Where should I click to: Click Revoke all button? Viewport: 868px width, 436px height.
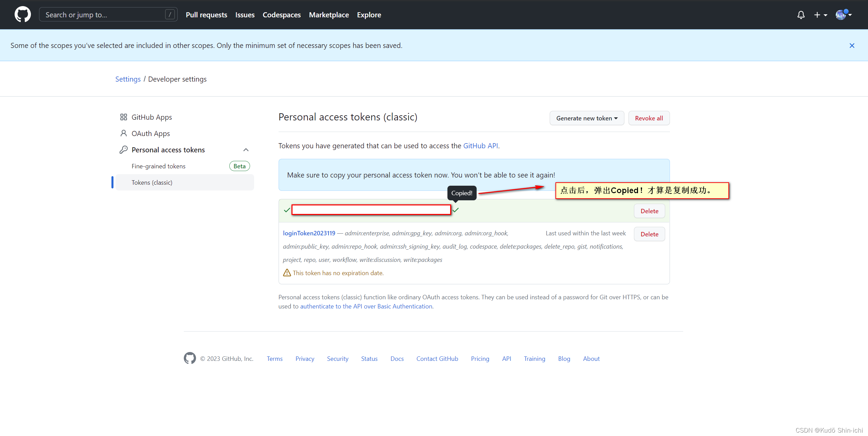(649, 118)
